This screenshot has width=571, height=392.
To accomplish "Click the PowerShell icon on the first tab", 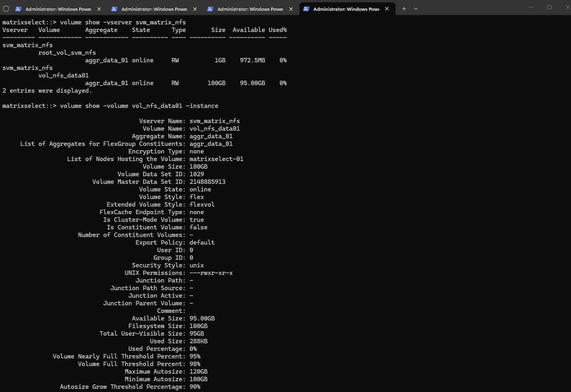I will 18,9.
